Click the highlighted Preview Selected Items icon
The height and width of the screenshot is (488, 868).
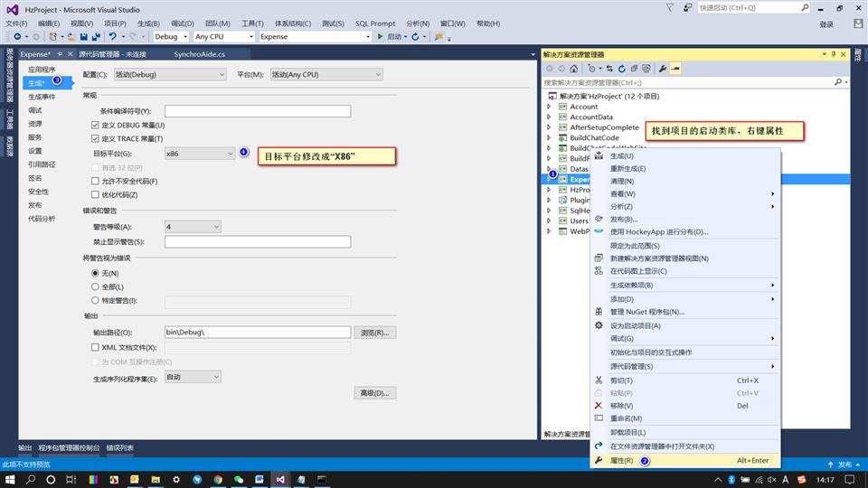(x=675, y=69)
